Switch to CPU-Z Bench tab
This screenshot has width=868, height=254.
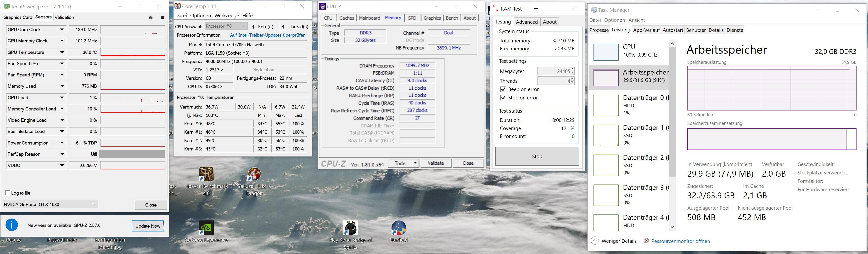[452, 18]
